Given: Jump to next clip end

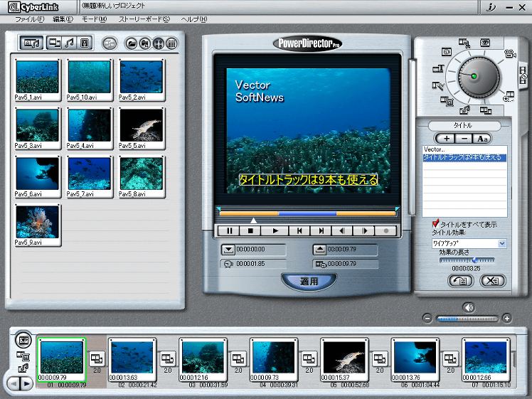Looking at the screenshot, I should [321, 230].
